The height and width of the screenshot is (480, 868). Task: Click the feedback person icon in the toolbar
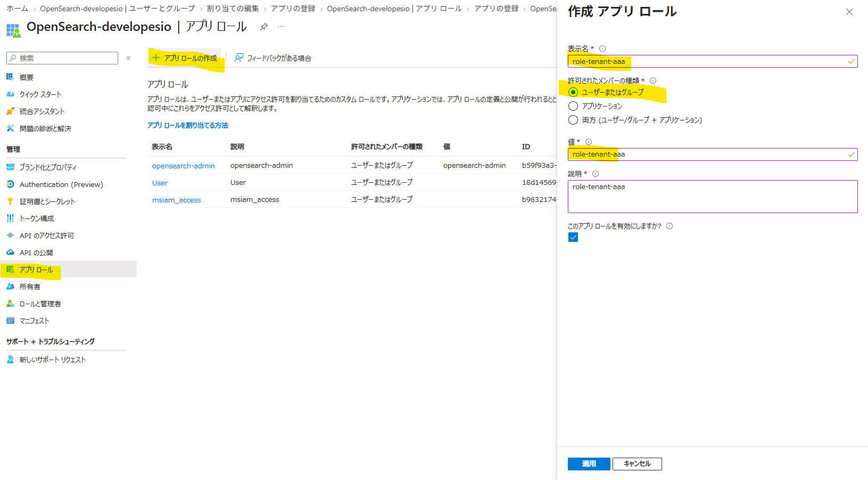coord(239,58)
